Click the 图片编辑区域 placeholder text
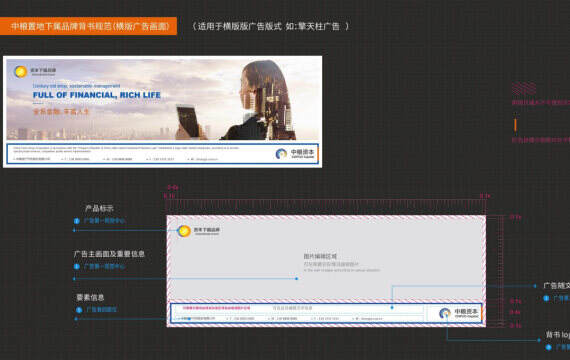This screenshot has width=570, height=360. [320, 256]
